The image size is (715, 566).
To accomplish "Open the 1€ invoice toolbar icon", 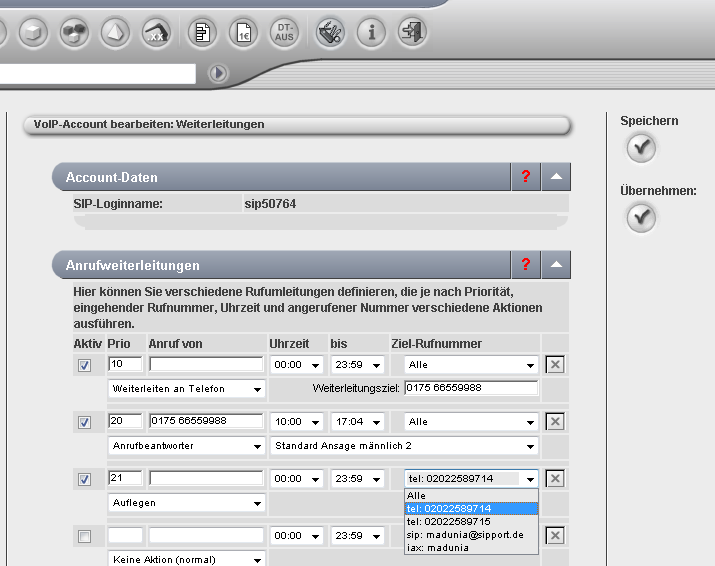I will click(x=244, y=33).
